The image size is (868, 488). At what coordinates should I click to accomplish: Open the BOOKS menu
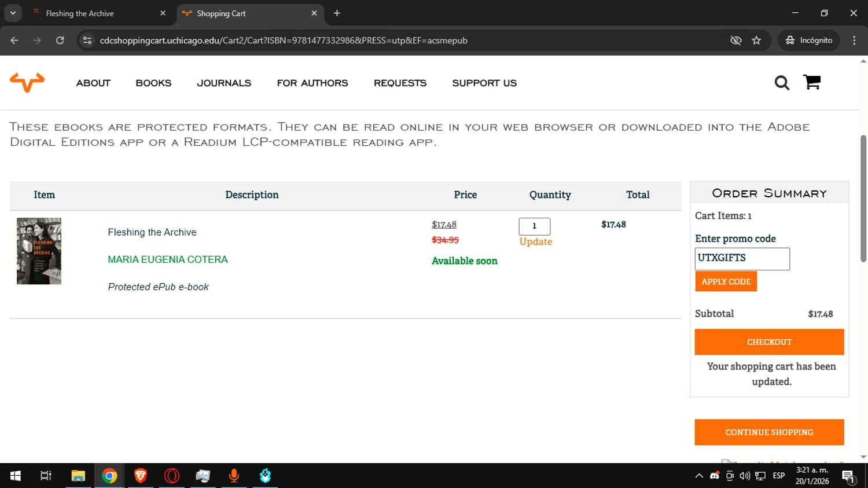coord(153,83)
